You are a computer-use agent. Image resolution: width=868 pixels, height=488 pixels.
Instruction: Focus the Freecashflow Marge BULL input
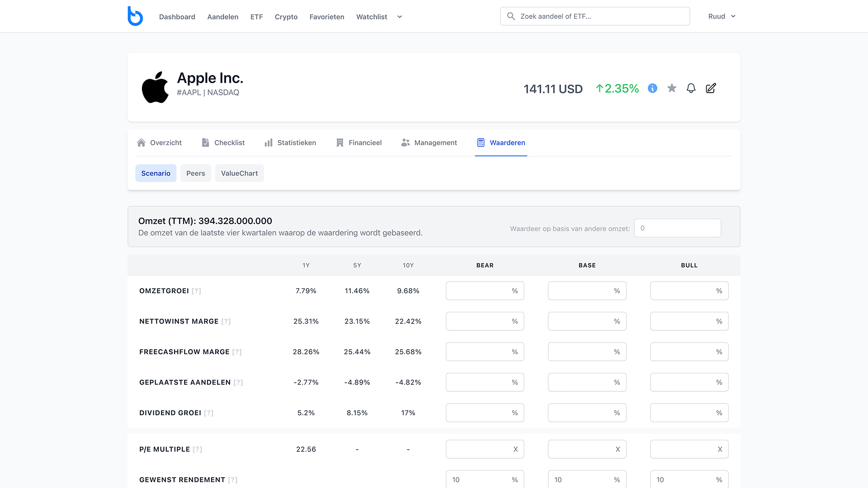(689, 352)
